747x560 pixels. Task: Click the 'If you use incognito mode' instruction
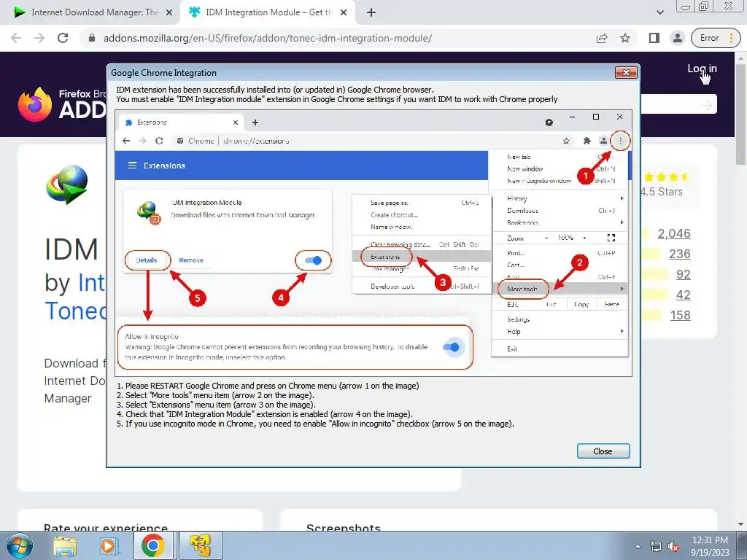[315, 424]
